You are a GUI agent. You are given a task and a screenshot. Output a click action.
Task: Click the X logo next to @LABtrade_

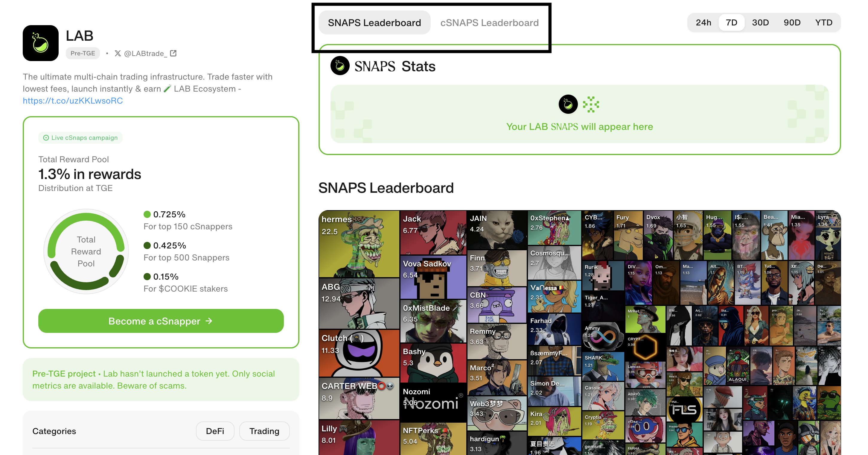(118, 53)
